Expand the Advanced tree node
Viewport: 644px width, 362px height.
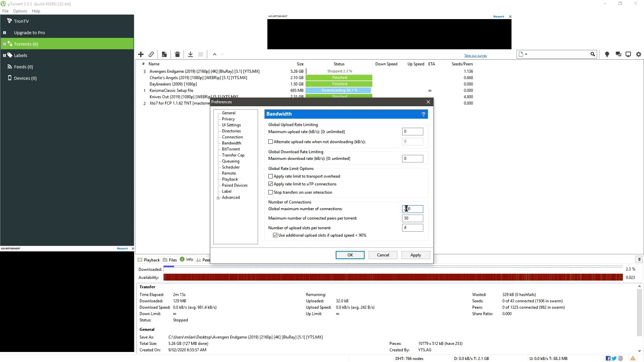218,198
